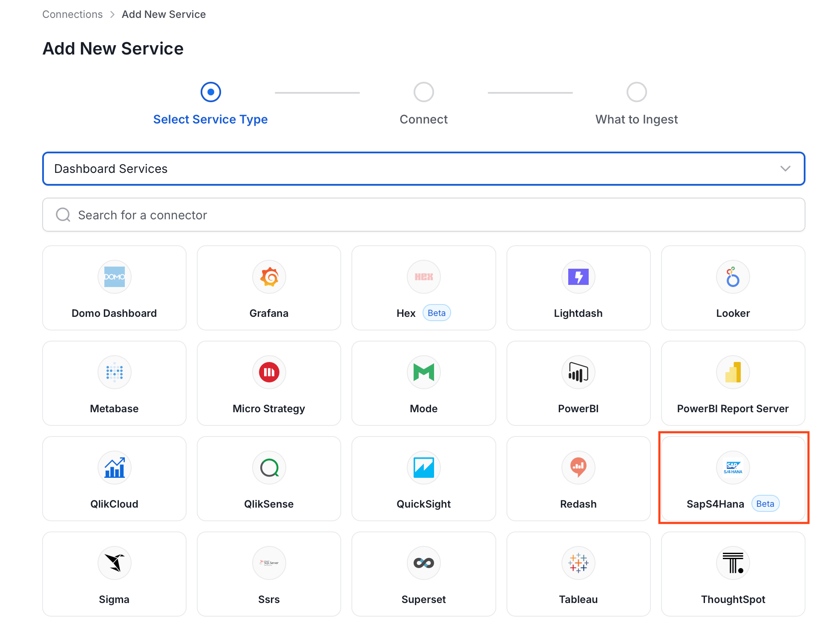Click the Ssrs card label

point(269,599)
